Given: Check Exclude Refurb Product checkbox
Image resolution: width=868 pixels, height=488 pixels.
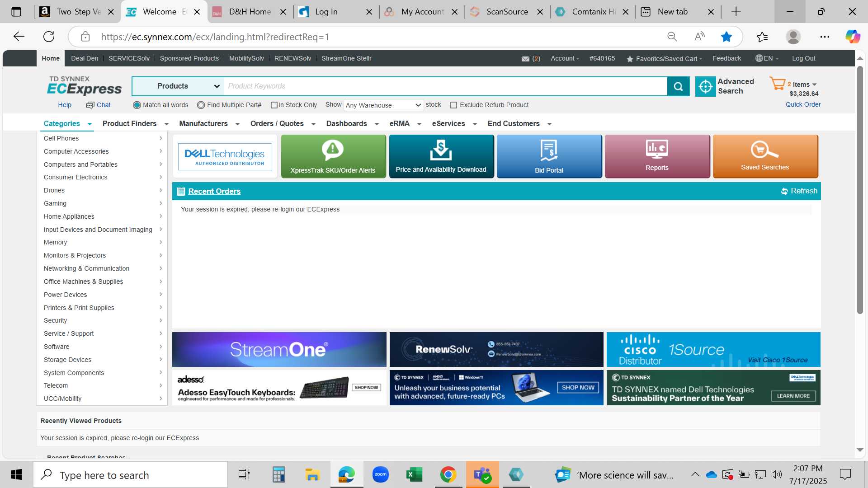Looking at the screenshot, I should pyautogui.click(x=453, y=105).
